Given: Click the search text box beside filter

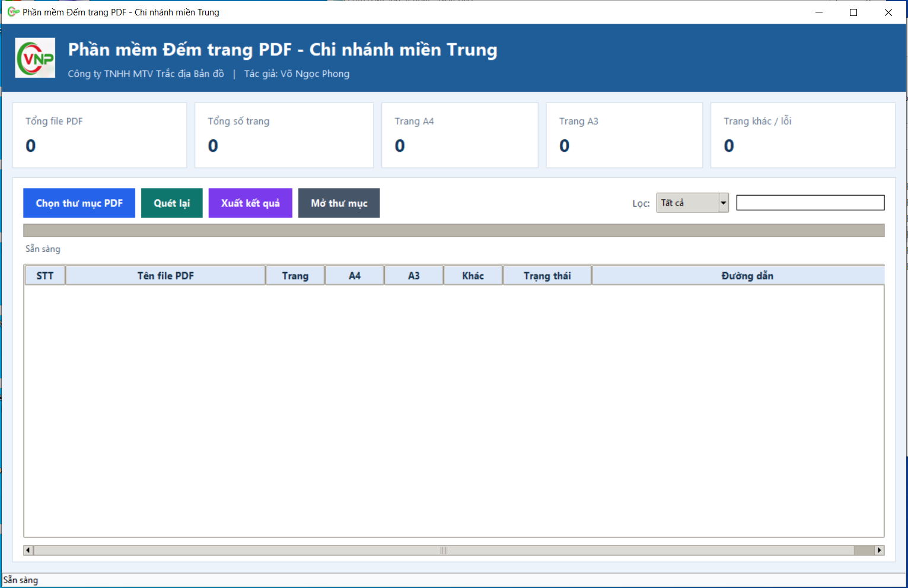Looking at the screenshot, I should (810, 203).
